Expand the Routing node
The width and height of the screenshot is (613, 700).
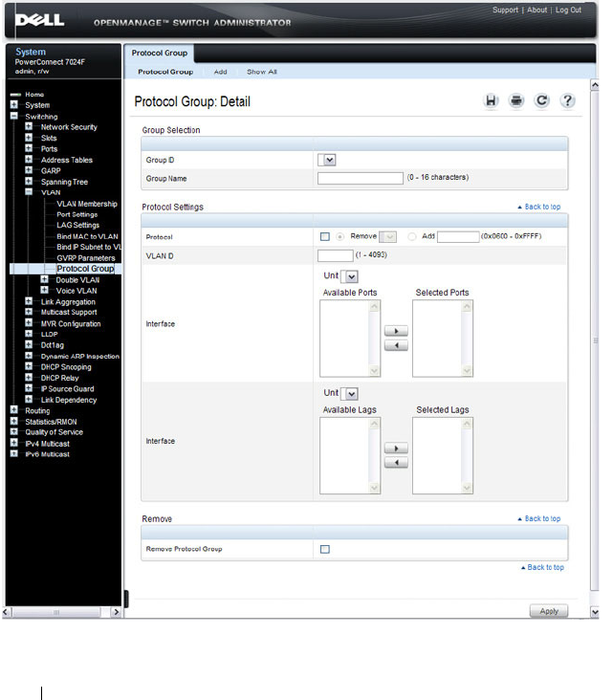tap(14, 410)
